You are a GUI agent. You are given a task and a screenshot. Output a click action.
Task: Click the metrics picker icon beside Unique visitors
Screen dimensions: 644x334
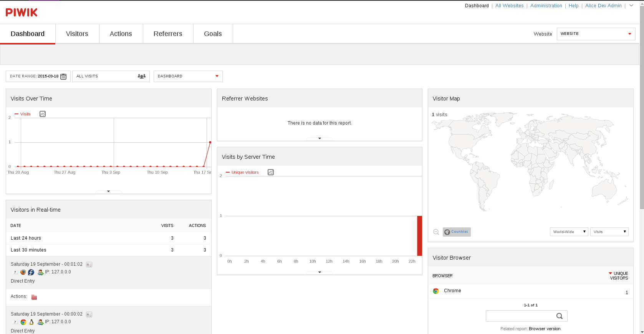[271, 172]
